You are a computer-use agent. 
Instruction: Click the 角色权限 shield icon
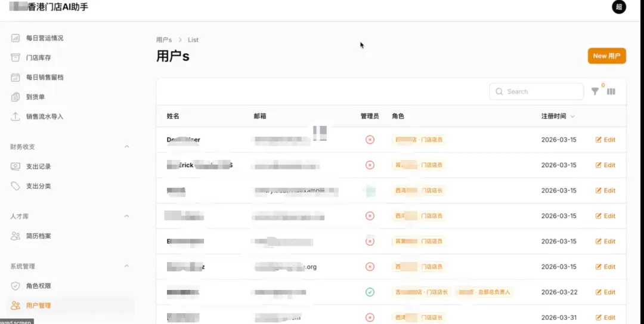point(16,286)
